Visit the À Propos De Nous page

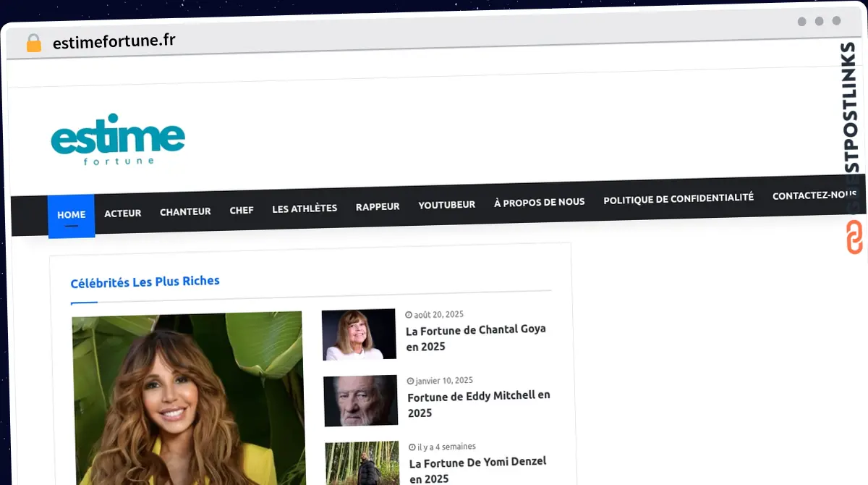click(x=539, y=202)
